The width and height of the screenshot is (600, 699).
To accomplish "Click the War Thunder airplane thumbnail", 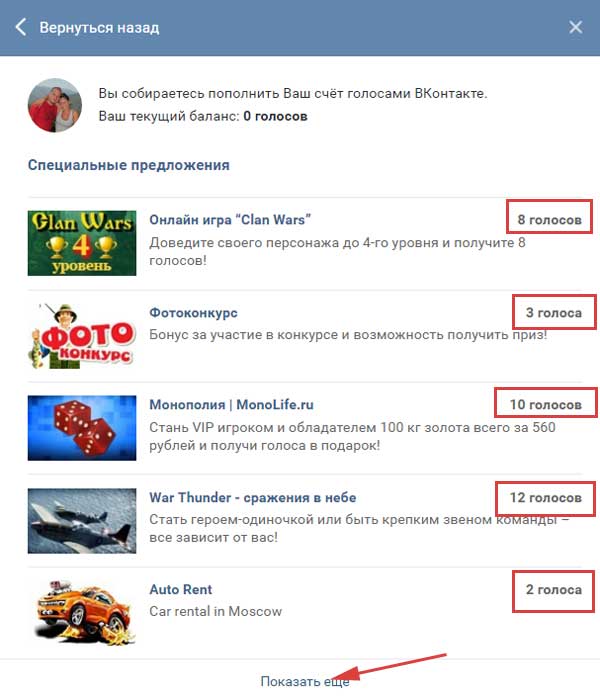I will (82, 521).
